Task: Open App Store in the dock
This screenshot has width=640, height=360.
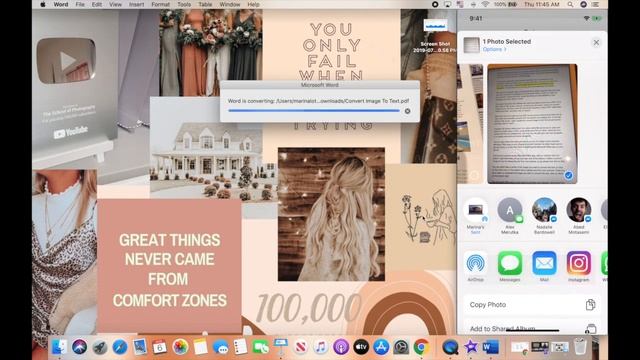Action: coord(381,347)
